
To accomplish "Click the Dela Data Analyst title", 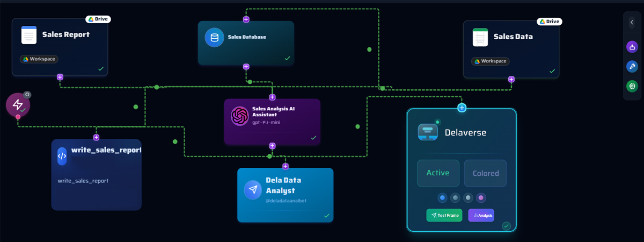I will pos(284,185).
